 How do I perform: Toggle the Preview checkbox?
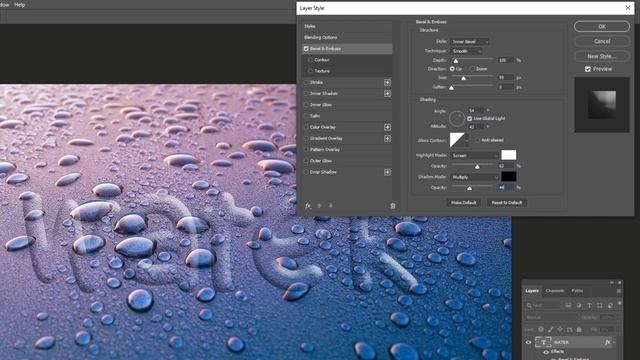pos(588,69)
